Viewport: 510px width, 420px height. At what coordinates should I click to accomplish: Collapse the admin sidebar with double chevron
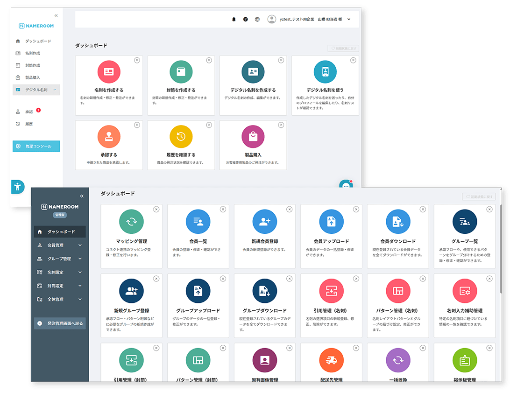82,196
